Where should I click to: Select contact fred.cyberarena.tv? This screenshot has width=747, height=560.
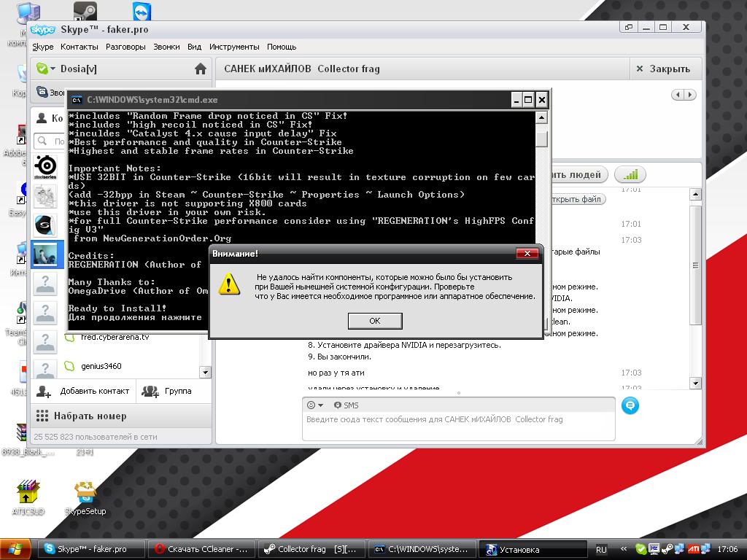[x=115, y=337]
